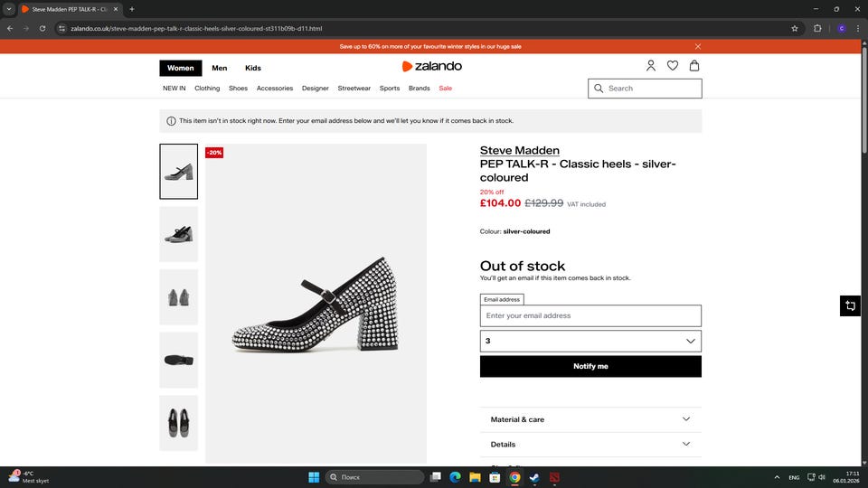Open volume control in tray
Viewport: 868px width, 488px height.
coord(822,477)
